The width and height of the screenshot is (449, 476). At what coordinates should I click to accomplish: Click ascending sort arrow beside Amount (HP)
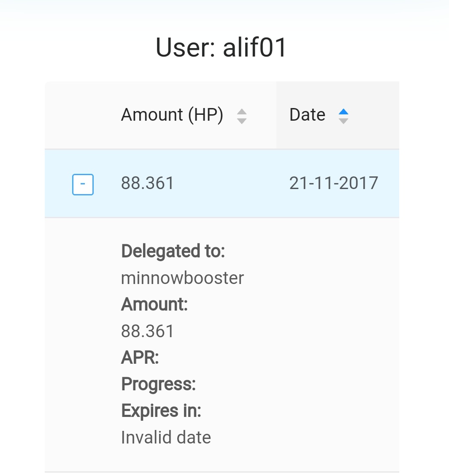coord(241,112)
